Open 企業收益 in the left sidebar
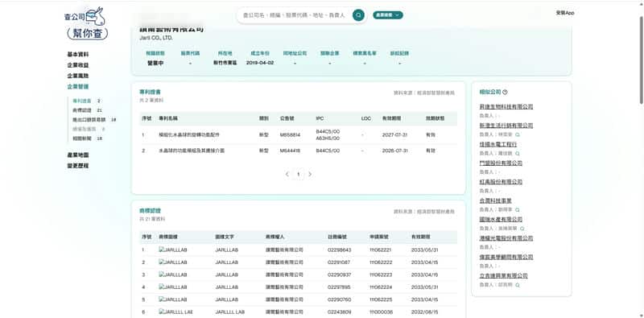Screen dimensions: 644x318 pyautogui.click(x=78, y=65)
